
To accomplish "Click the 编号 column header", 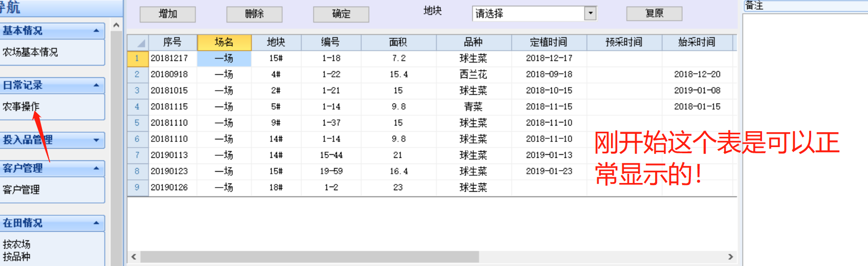I will (x=331, y=42).
